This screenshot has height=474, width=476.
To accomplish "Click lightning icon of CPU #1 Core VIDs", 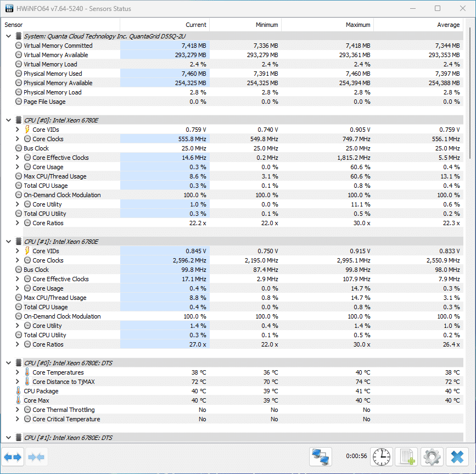I will click(27, 251).
